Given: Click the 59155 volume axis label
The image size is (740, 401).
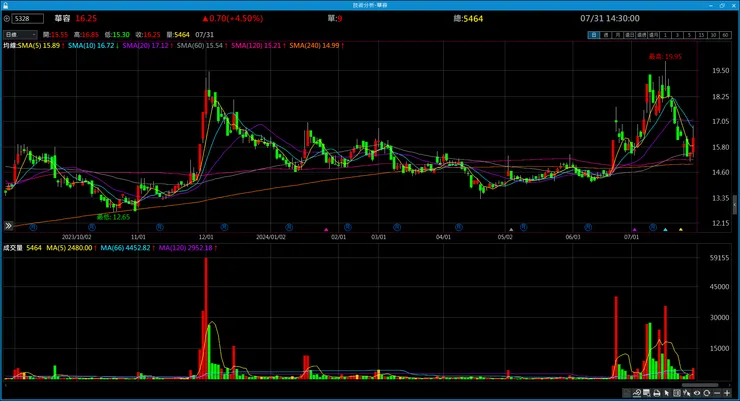Looking at the screenshot, I should click(719, 258).
